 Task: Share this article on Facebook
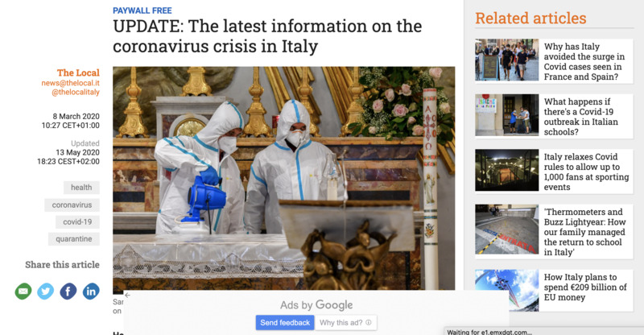pyautogui.click(x=68, y=292)
